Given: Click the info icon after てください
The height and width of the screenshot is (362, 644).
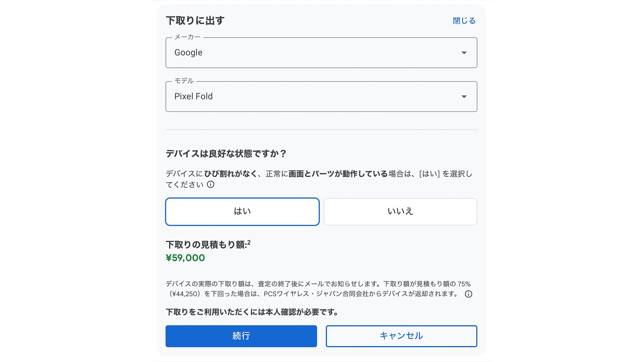Looking at the screenshot, I should point(210,184).
